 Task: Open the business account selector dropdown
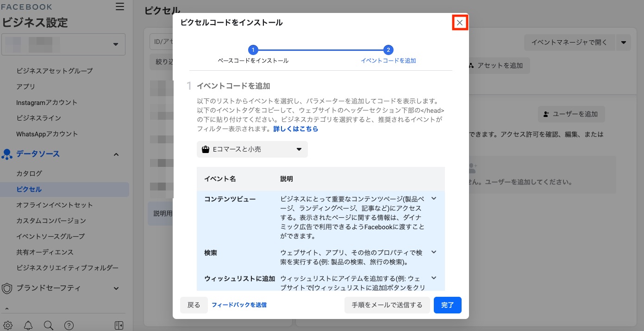pyautogui.click(x=64, y=44)
